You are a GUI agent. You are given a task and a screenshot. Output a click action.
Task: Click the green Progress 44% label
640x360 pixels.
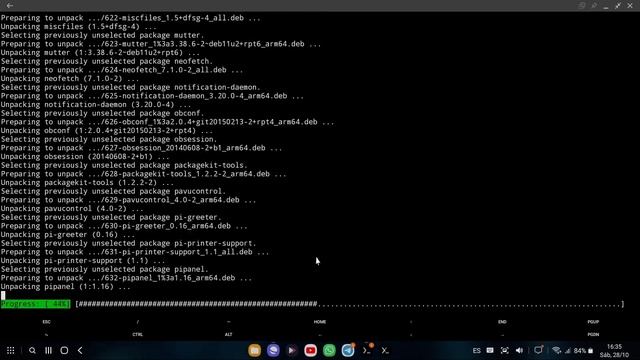tap(36, 304)
